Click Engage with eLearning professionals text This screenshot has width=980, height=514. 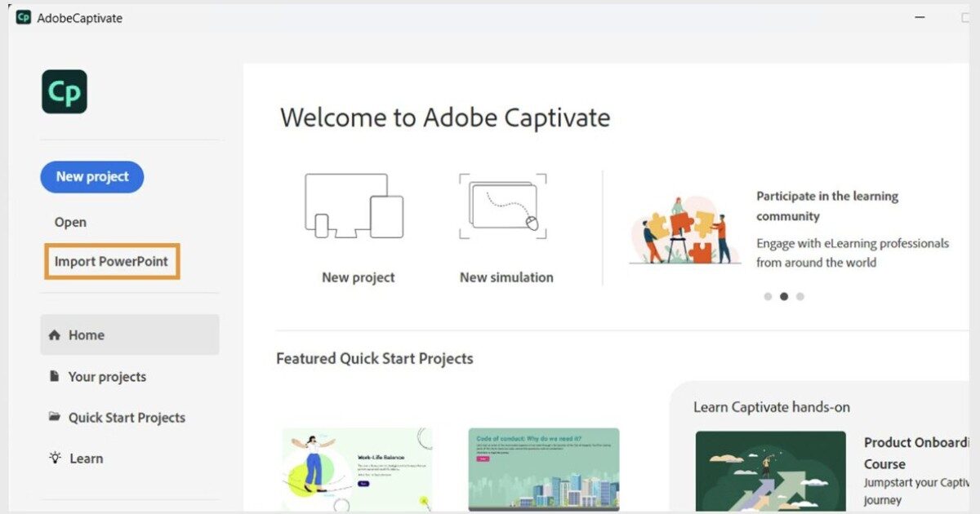pos(853,253)
